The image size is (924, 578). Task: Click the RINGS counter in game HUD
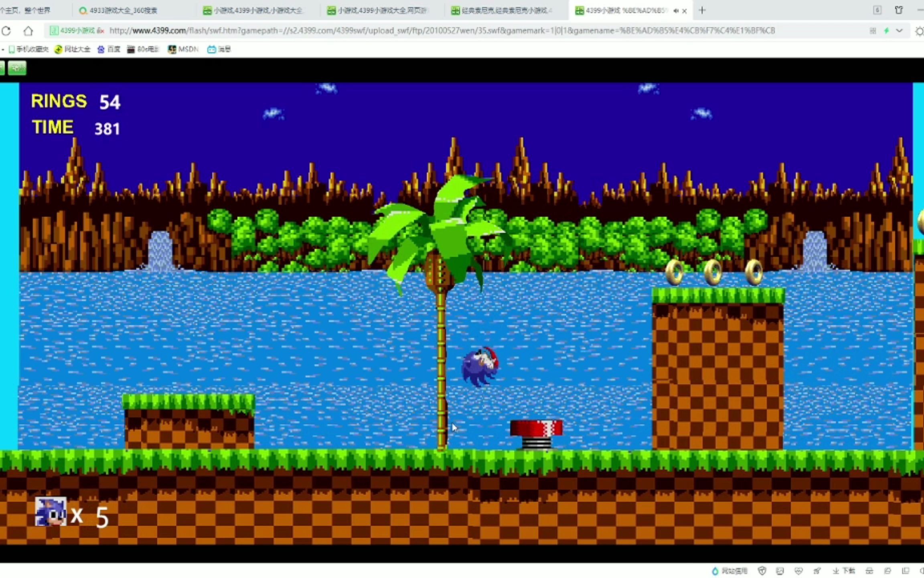click(x=75, y=101)
